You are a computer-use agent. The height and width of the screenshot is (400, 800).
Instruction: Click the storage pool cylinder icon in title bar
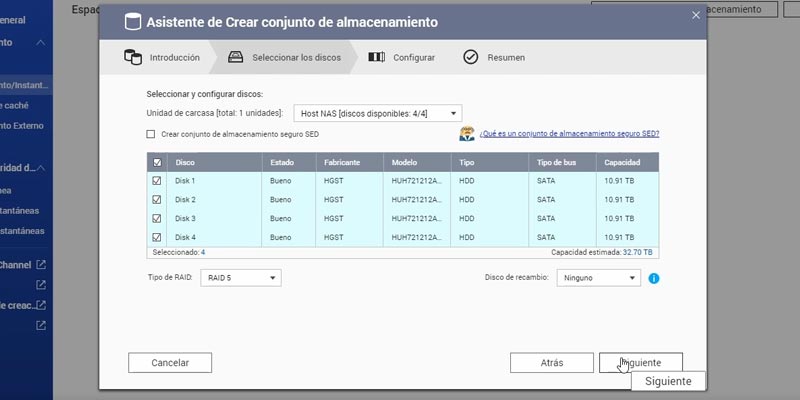133,22
